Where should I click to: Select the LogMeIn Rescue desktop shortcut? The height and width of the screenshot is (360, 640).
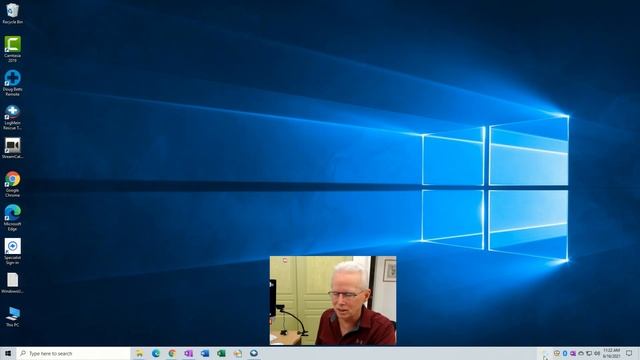[12, 117]
